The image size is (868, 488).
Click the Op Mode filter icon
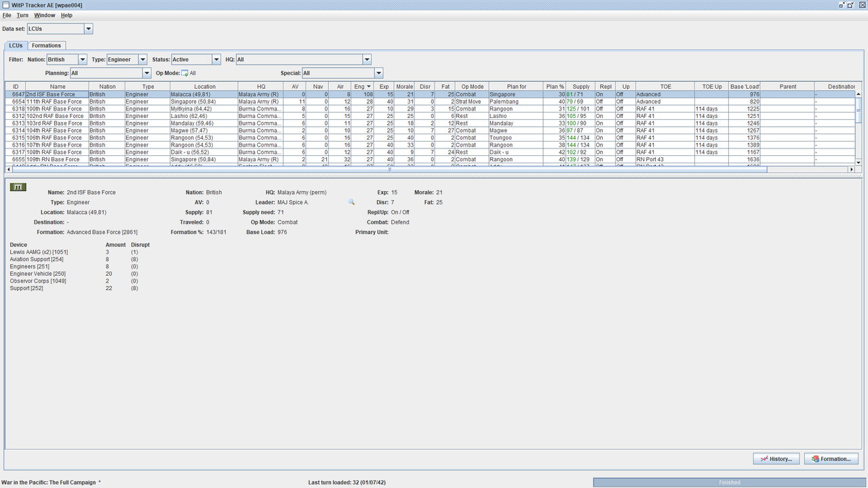(x=184, y=73)
